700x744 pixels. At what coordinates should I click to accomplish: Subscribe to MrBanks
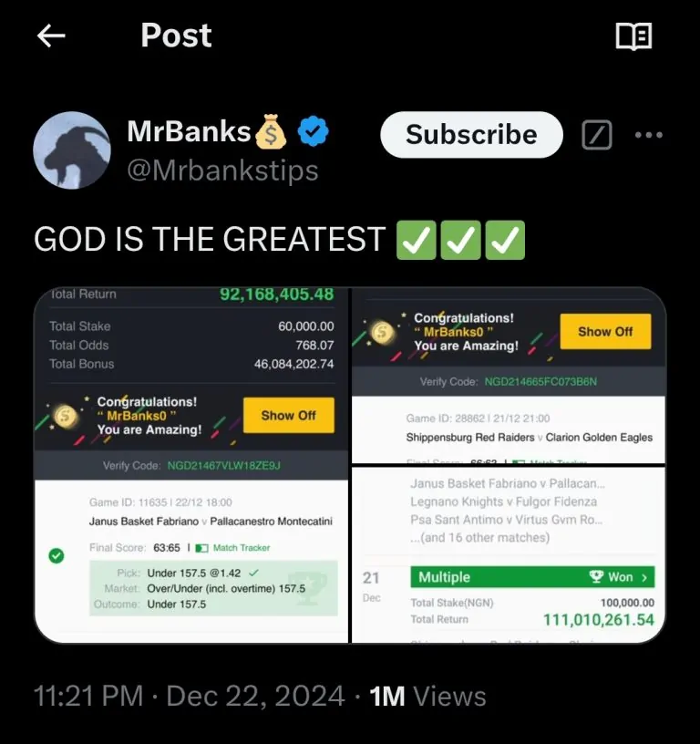(471, 135)
